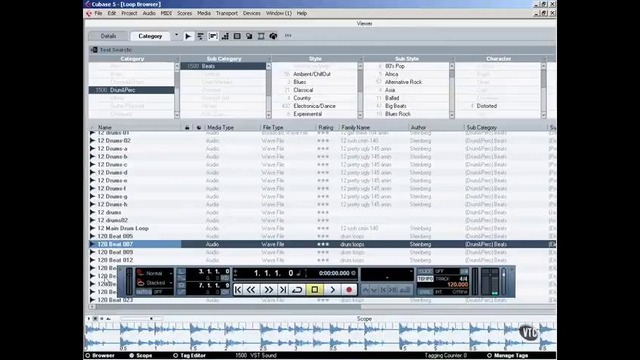
Task: Open the Normal record mode dropdown
Action: [x=171, y=273]
